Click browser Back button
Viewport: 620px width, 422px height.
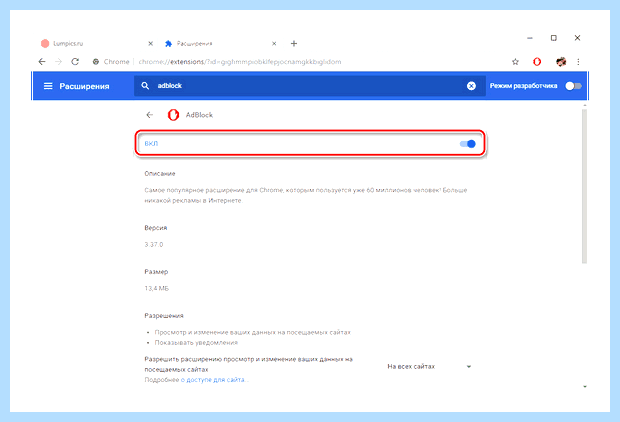tap(42, 62)
